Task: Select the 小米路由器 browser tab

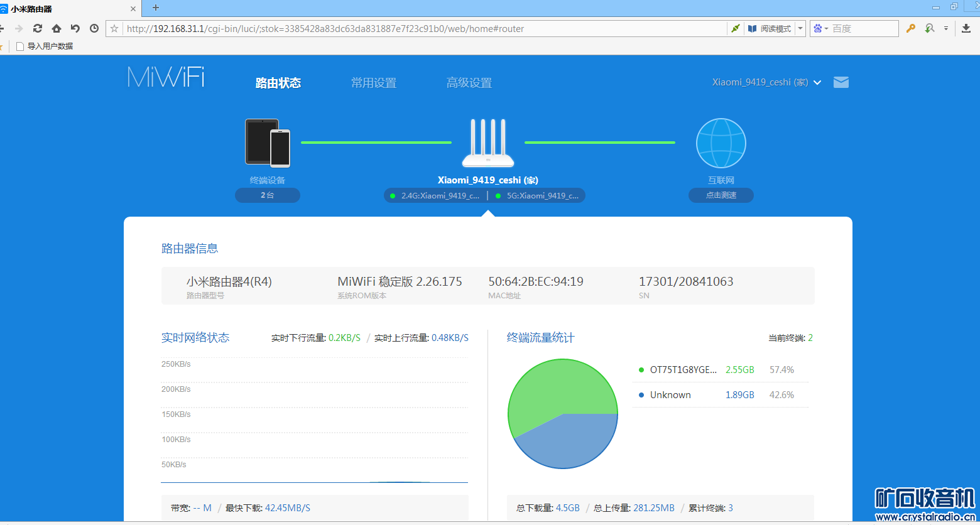Action: tap(70, 9)
